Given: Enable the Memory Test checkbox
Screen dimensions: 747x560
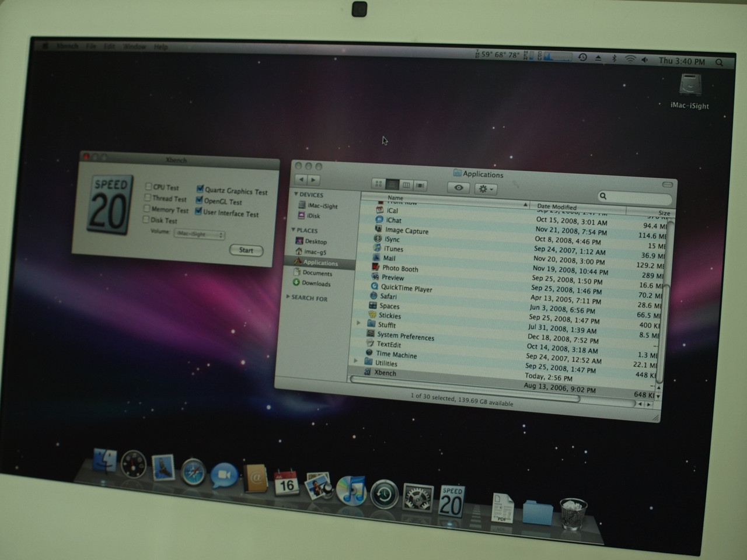Looking at the screenshot, I should [147, 208].
